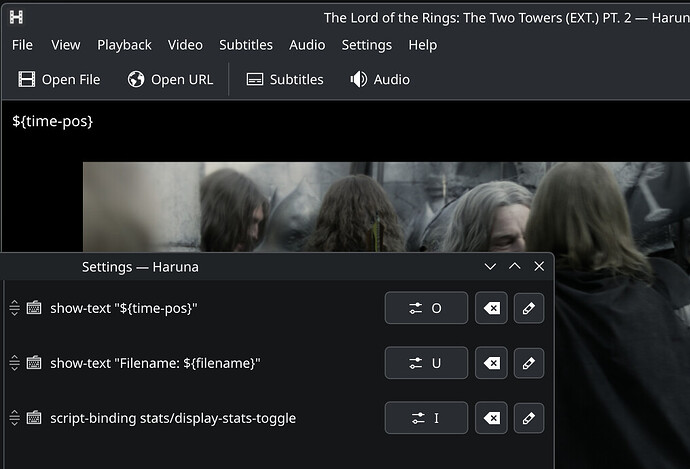Image resolution: width=690 pixels, height=469 pixels.
Task: Open the Subtitles menu in menu bar
Action: (x=246, y=45)
